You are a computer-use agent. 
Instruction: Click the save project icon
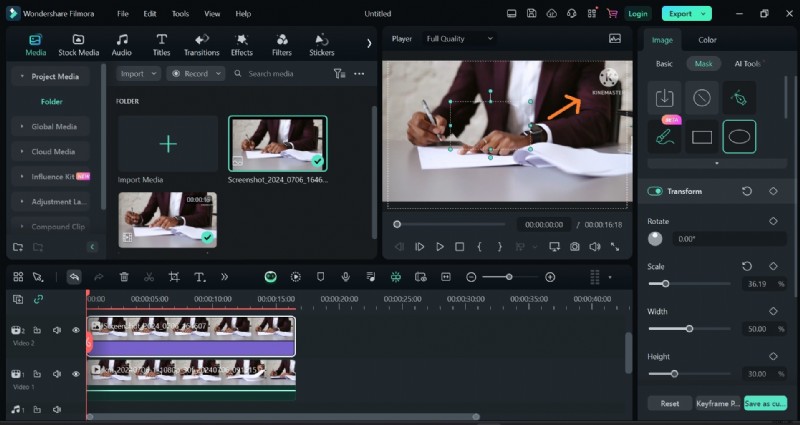(532, 14)
